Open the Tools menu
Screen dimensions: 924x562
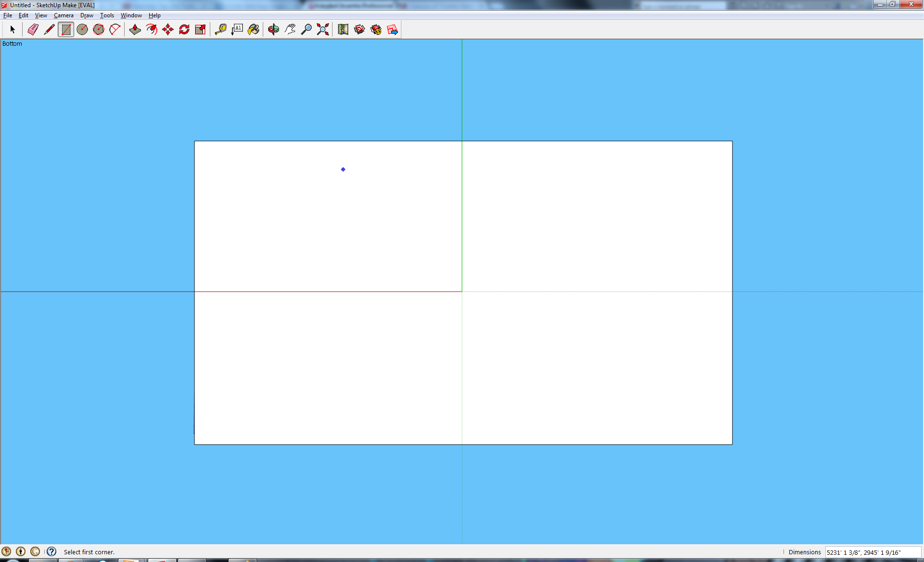tap(107, 15)
